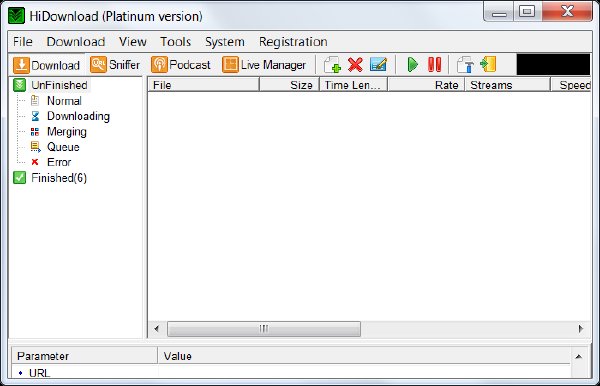
Task: Click the green start download icon
Action: click(412, 65)
